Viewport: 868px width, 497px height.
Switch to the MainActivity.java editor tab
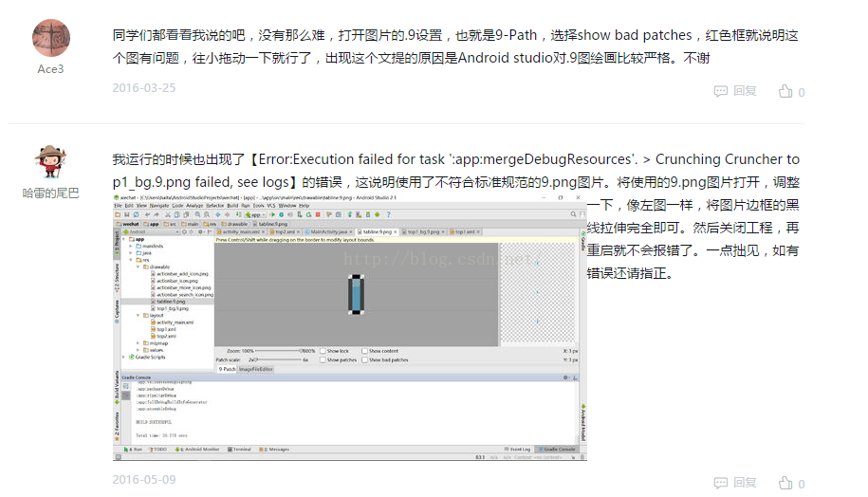(x=329, y=231)
